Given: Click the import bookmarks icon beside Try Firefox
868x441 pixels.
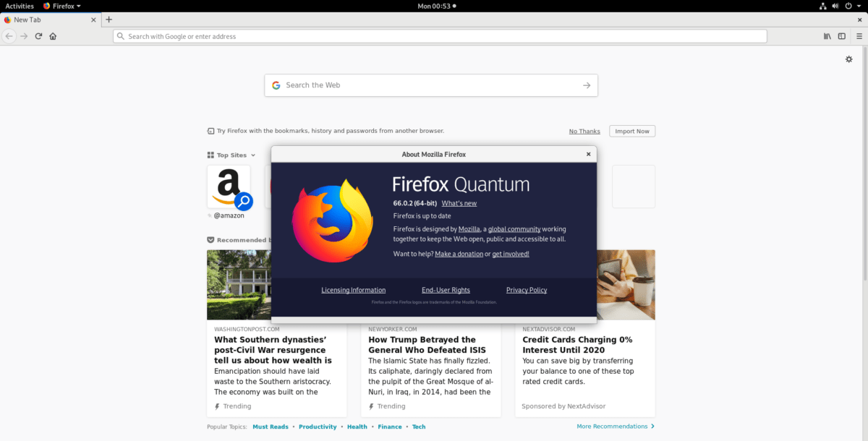Looking at the screenshot, I should pos(210,131).
